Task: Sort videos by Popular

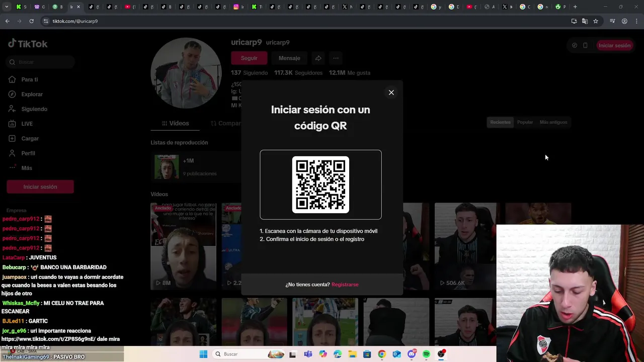Action: coord(525,122)
